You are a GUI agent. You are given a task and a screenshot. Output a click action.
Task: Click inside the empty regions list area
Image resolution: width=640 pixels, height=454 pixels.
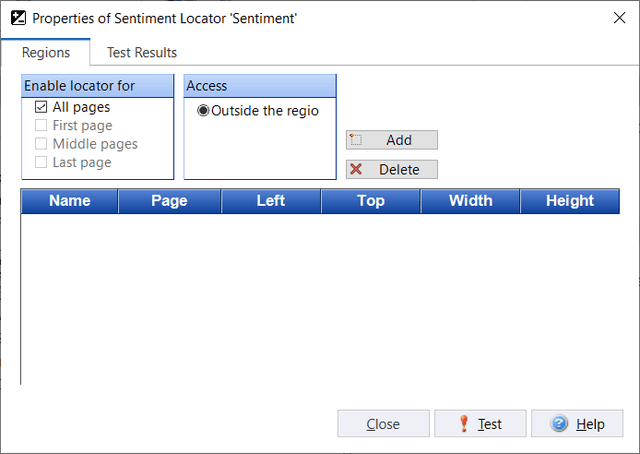tap(320, 300)
